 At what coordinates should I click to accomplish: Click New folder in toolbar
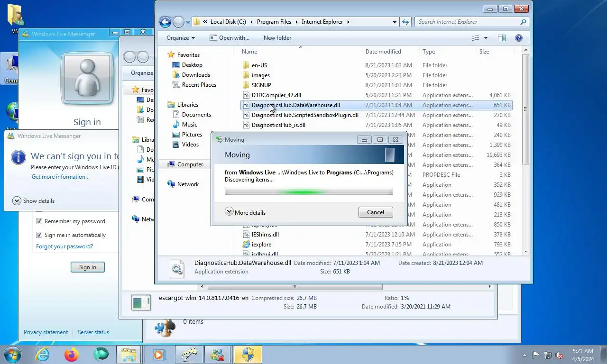(x=277, y=38)
